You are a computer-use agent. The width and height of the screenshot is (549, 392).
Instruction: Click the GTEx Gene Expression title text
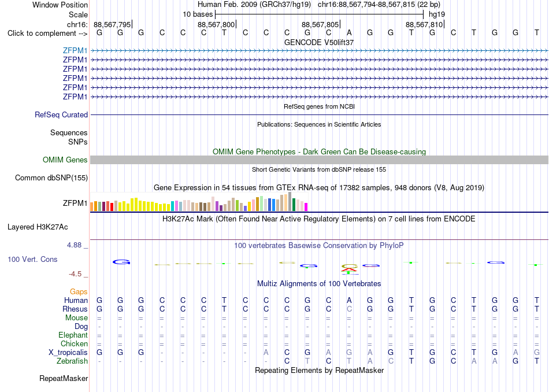319,188
